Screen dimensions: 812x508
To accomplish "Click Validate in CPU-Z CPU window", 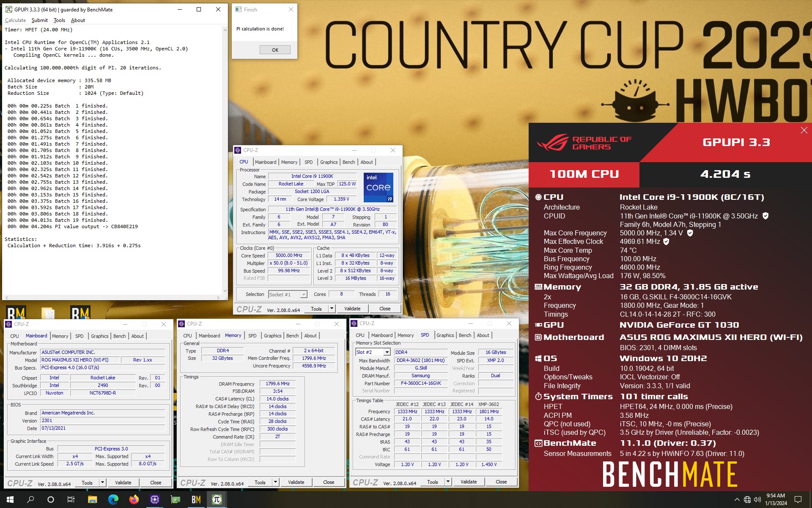I will click(x=352, y=309).
